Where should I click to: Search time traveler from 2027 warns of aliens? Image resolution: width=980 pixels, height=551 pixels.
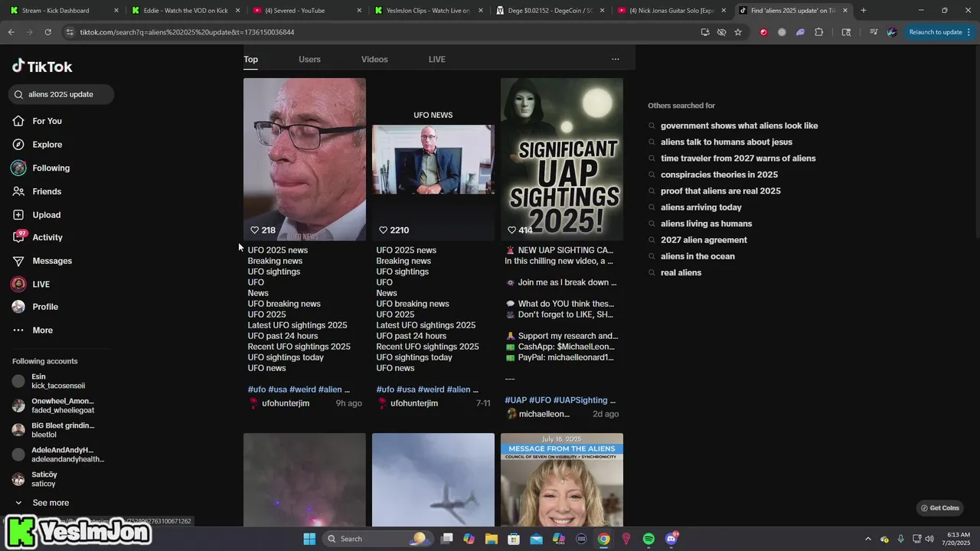(x=737, y=158)
